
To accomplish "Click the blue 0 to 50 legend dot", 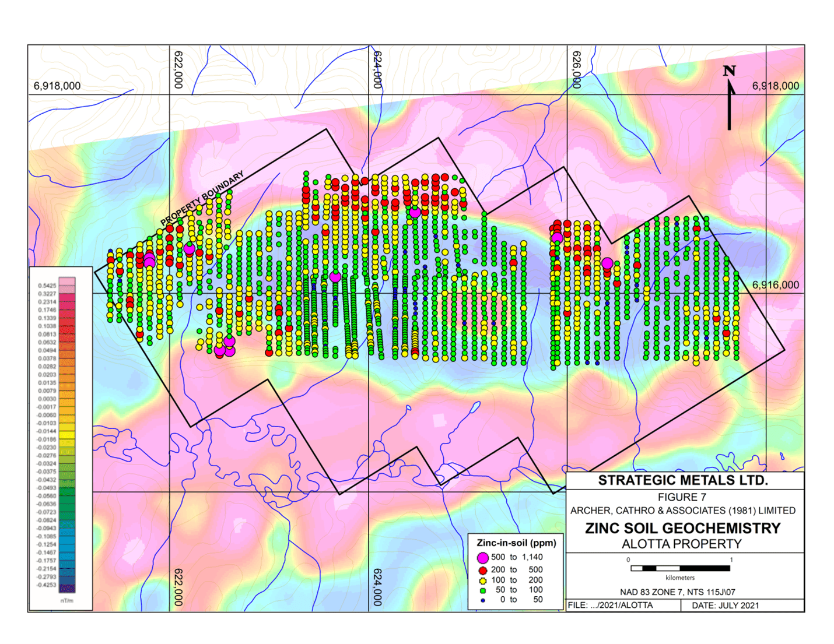I will tap(483, 600).
